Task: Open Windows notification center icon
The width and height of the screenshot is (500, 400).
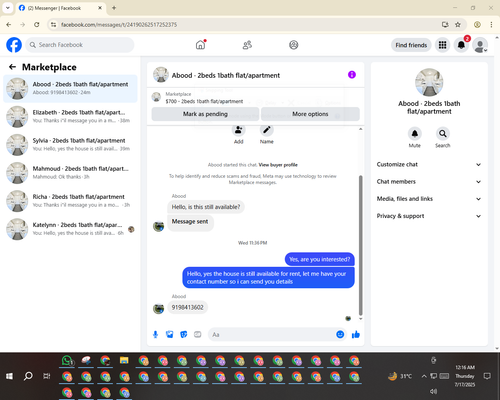Action: (487, 376)
